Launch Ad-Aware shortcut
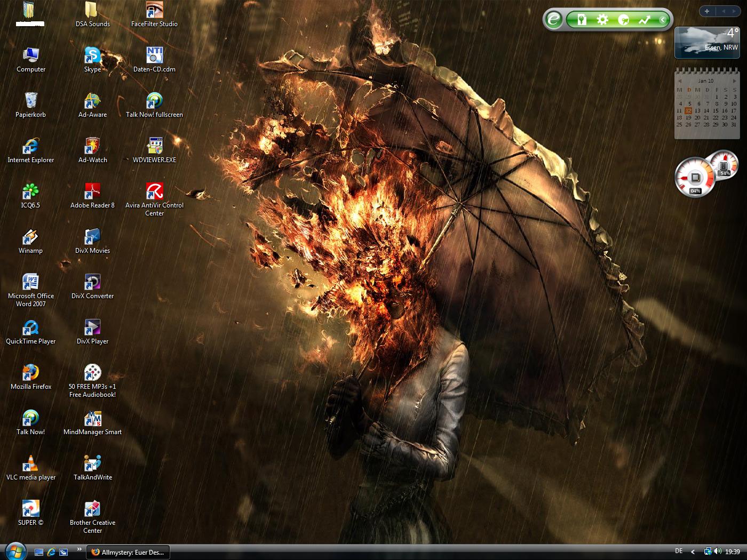 (x=92, y=105)
